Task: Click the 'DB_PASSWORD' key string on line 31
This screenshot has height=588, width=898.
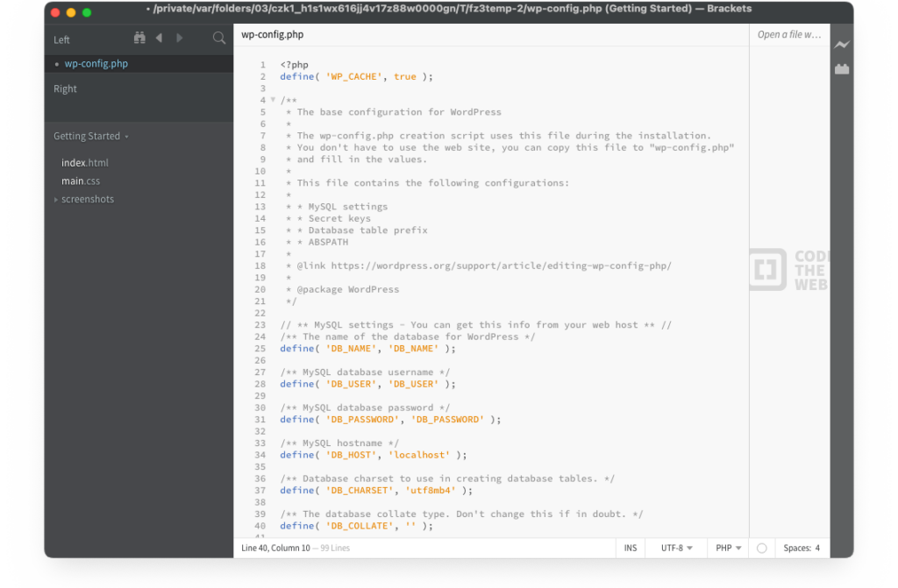Action: click(x=362, y=419)
